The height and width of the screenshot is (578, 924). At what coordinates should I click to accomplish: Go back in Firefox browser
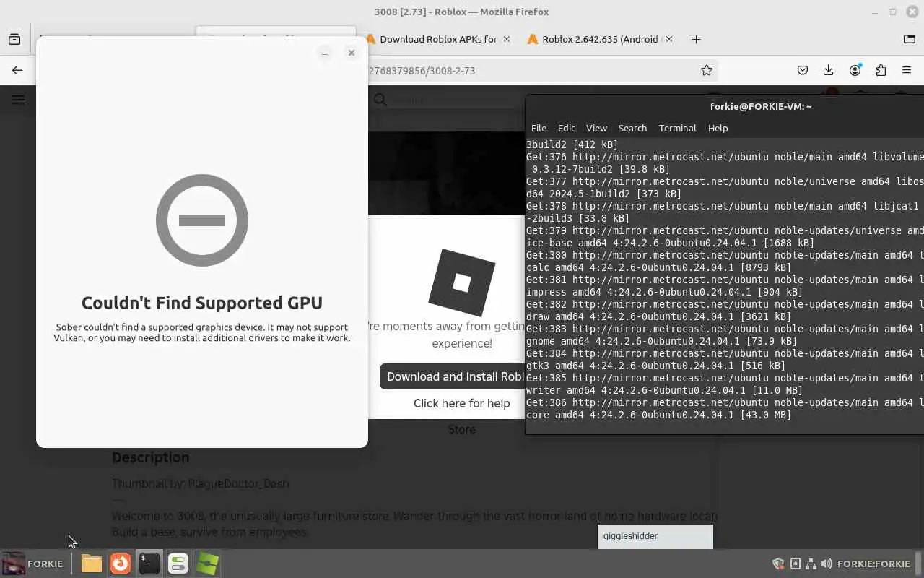pos(17,70)
